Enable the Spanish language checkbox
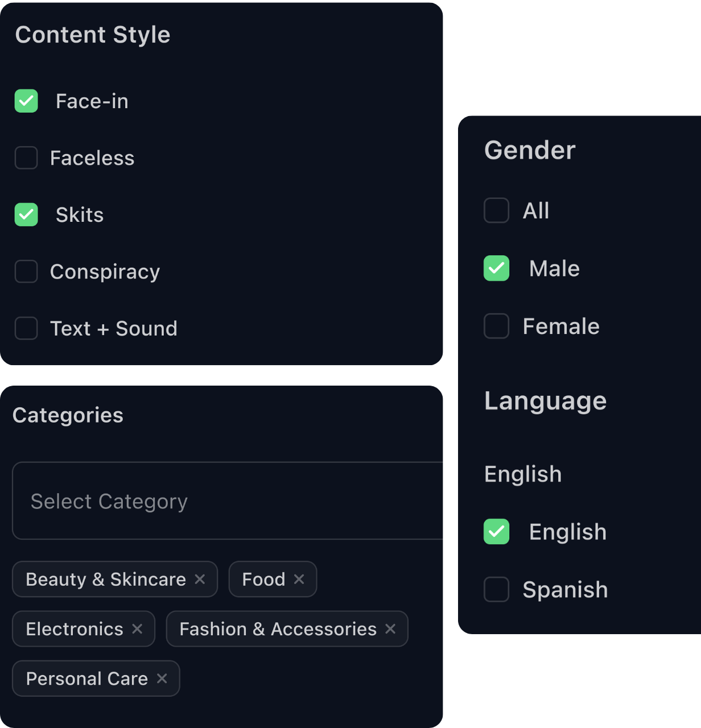 coord(496,590)
